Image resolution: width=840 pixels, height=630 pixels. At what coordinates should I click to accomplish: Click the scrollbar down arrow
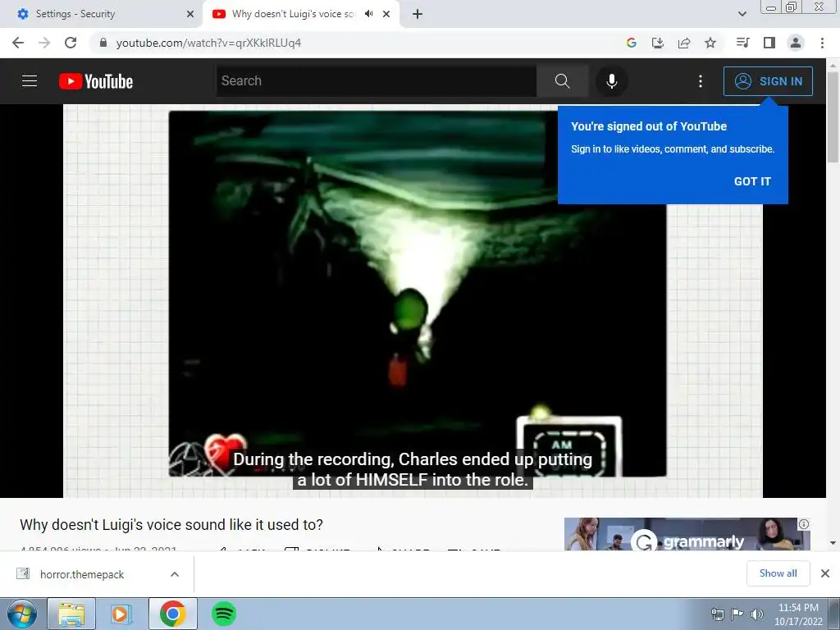(833, 543)
